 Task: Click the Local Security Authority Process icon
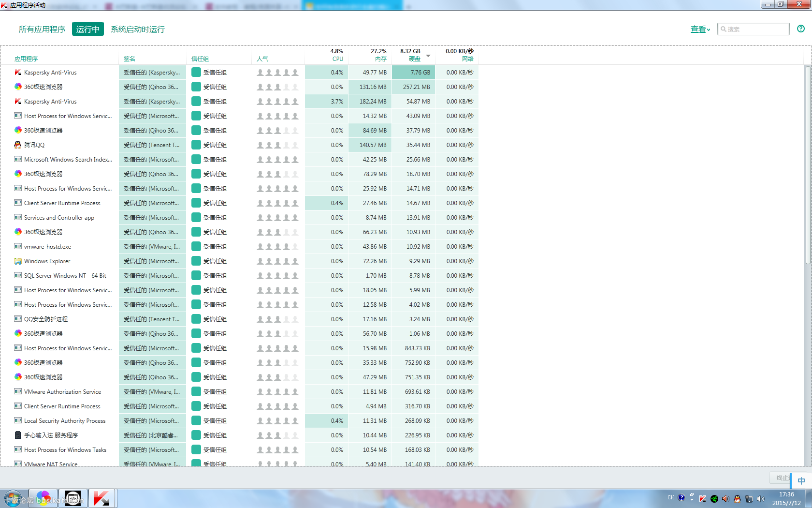coord(18,420)
